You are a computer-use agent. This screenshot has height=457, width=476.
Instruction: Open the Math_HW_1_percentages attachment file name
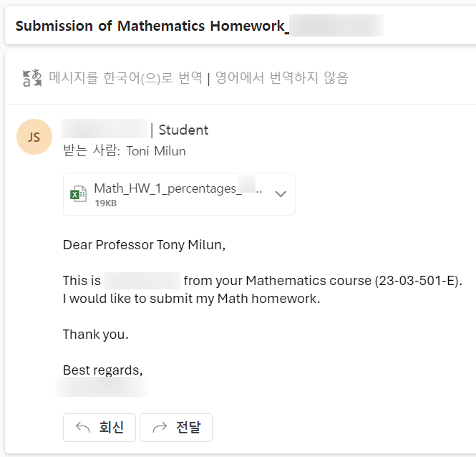pyautogui.click(x=175, y=188)
